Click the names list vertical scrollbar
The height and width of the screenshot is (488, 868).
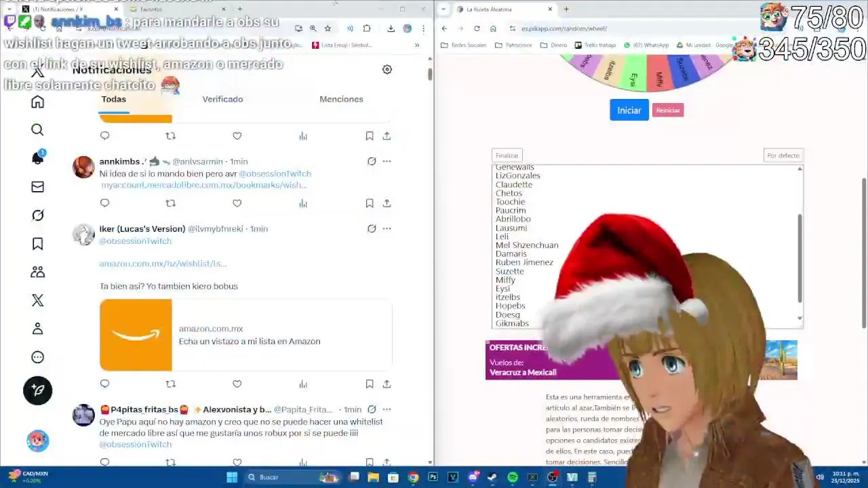pos(800,258)
